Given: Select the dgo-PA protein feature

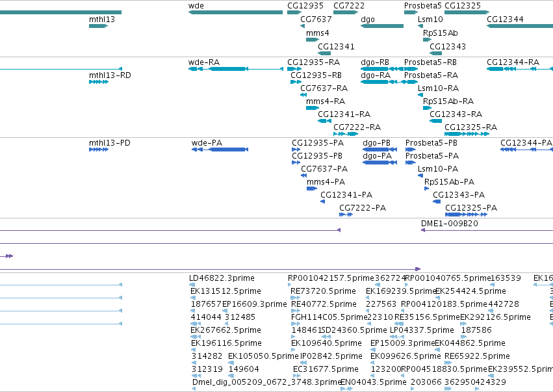Looking at the screenshot, I should point(380,163).
